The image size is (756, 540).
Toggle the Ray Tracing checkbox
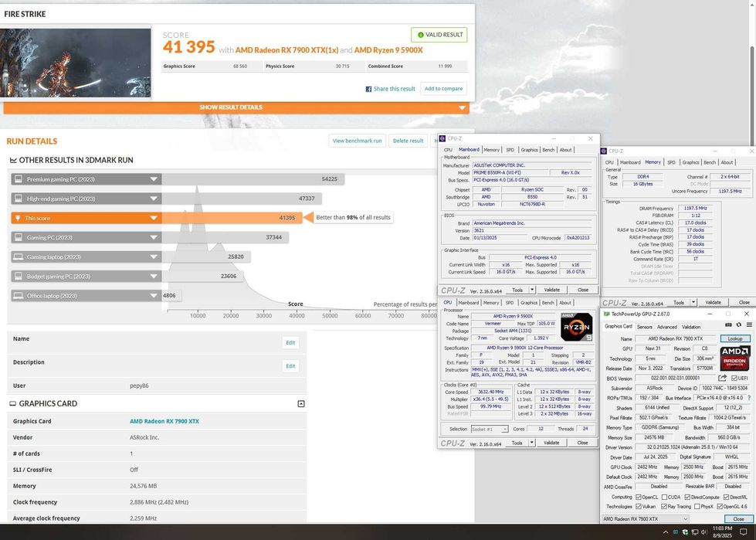coord(664,507)
